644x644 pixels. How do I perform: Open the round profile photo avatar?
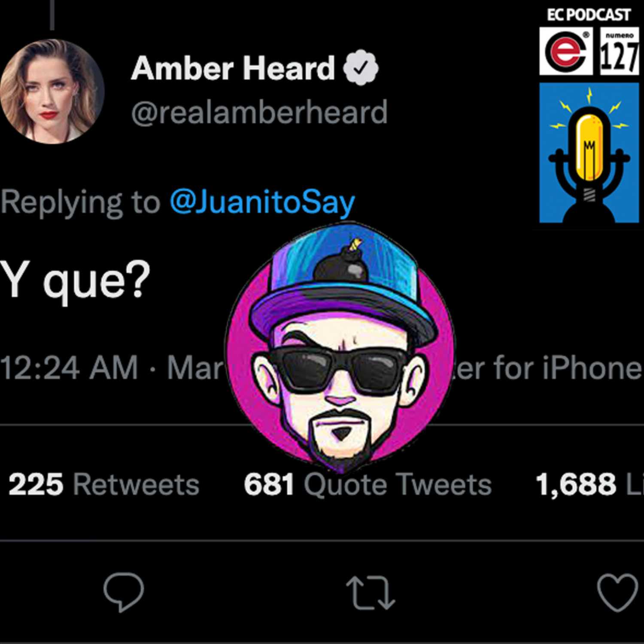[x=52, y=91]
